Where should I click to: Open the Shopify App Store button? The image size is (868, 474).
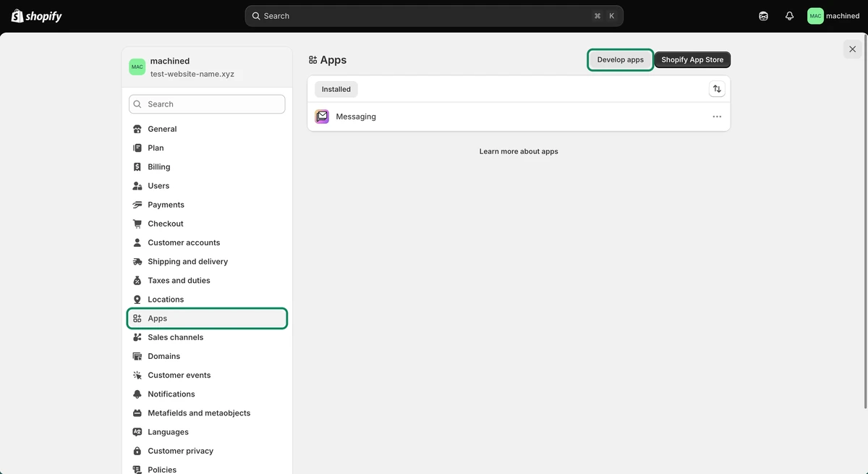tap(692, 59)
